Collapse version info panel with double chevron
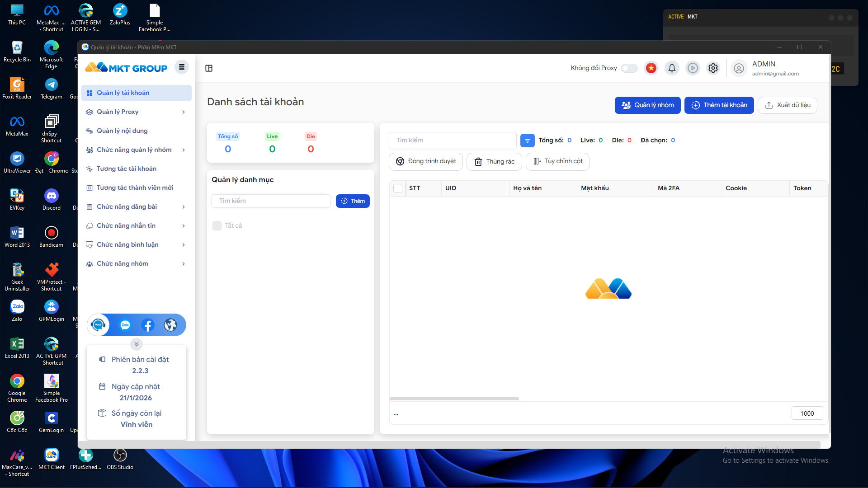 click(137, 344)
